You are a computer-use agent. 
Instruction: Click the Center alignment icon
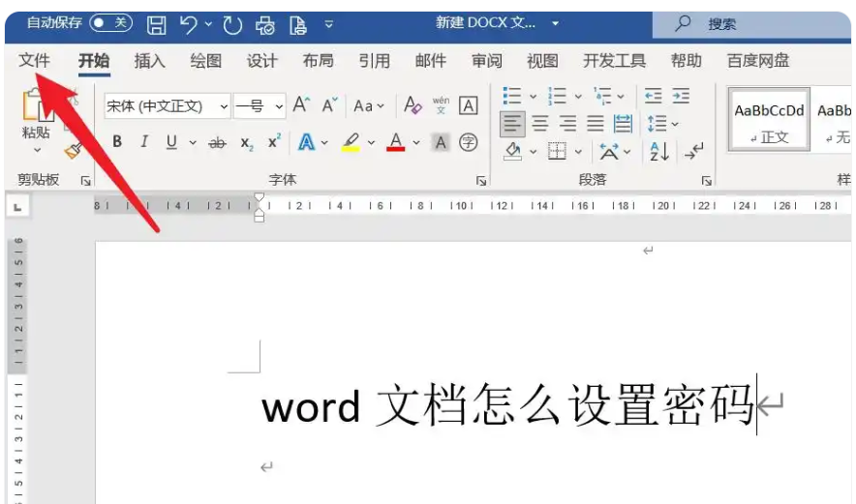(540, 124)
